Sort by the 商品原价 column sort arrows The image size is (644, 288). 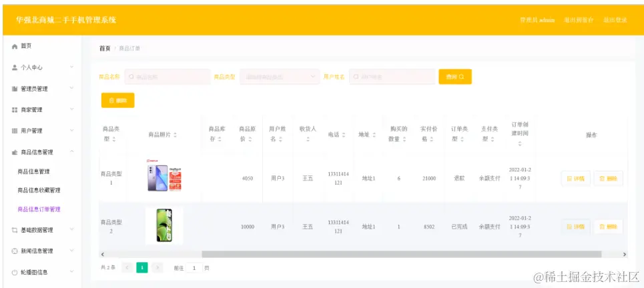[250, 139]
